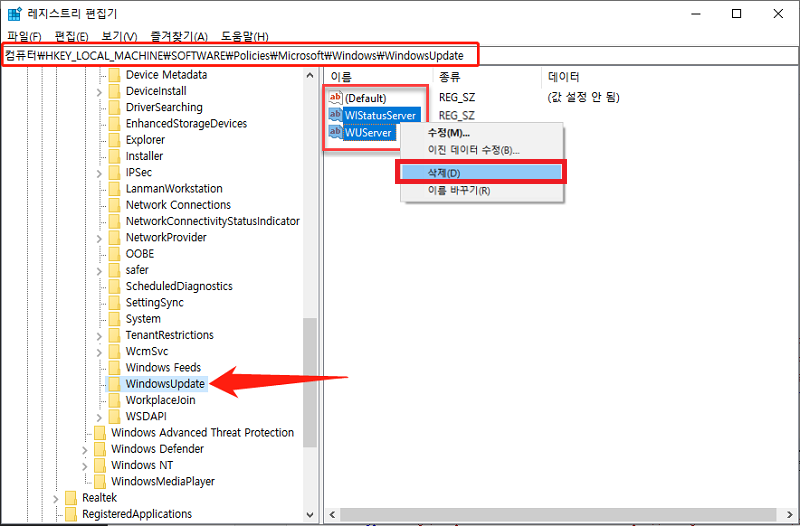Select the NetworkConnectivityStatusIndicator key
The height and width of the screenshot is (526, 800).
click(213, 221)
